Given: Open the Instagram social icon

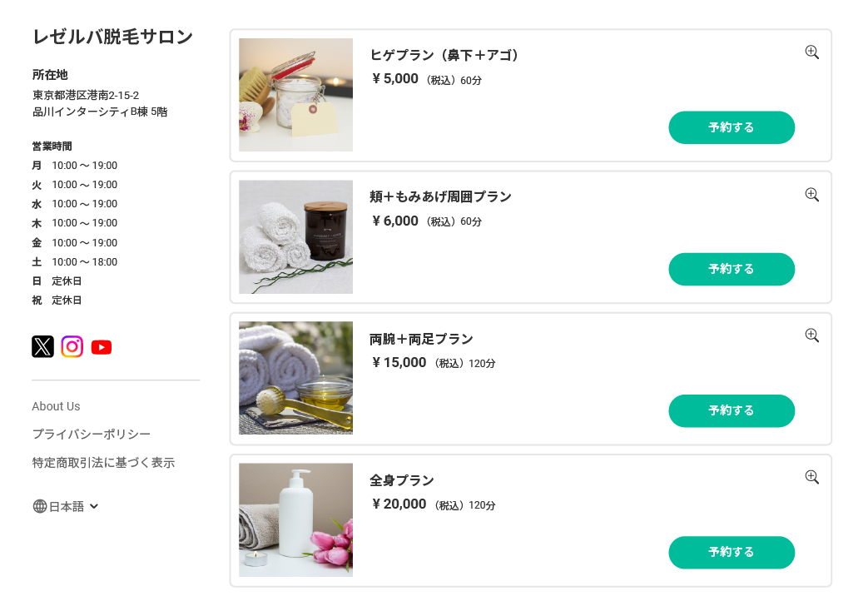Looking at the screenshot, I should pos(72,346).
